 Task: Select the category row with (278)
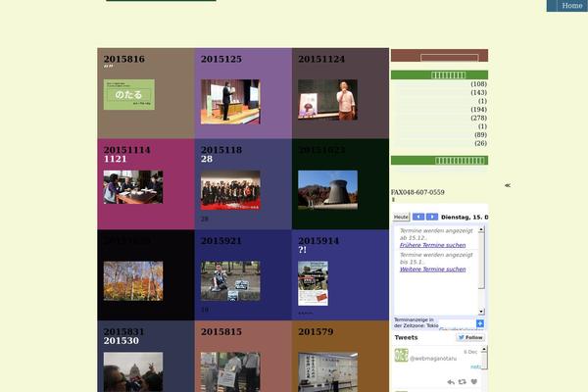439,119
